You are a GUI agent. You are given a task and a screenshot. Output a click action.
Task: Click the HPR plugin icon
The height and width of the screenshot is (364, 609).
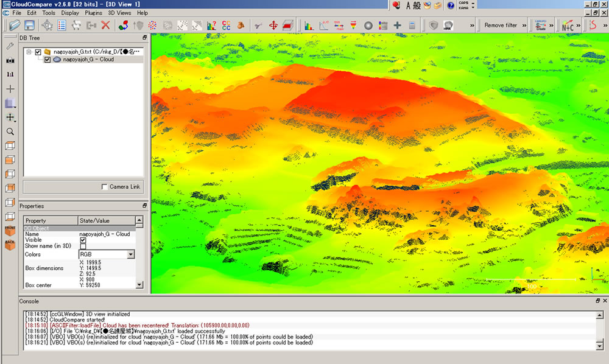[x=448, y=26]
